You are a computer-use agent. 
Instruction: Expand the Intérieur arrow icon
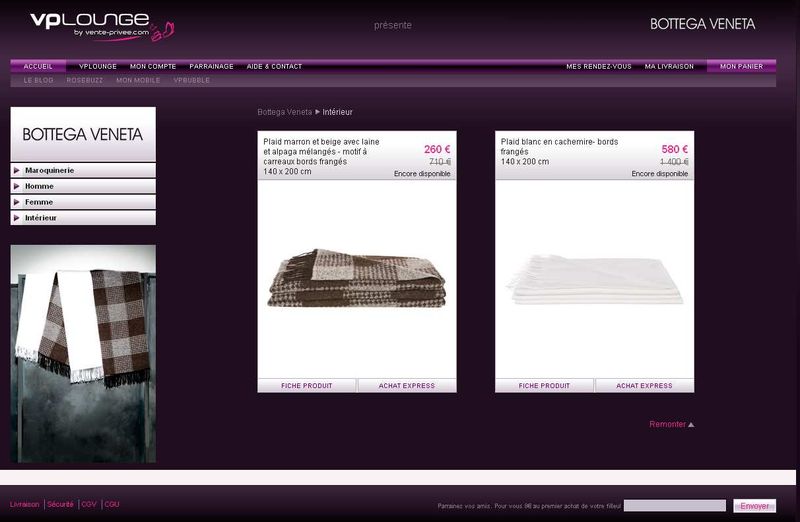point(16,218)
